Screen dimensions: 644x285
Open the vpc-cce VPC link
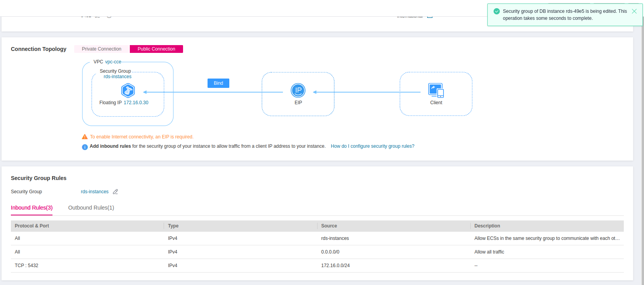click(113, 62)
